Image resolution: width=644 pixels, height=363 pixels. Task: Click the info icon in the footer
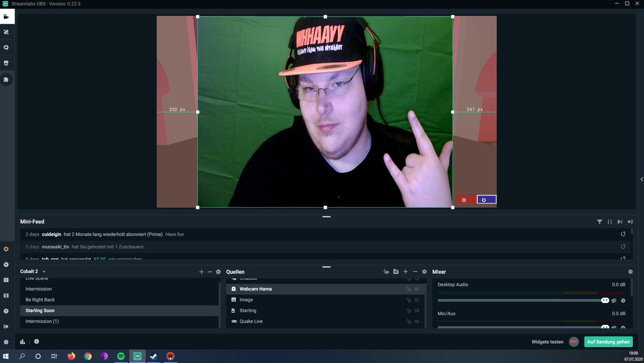coord(36,342)
